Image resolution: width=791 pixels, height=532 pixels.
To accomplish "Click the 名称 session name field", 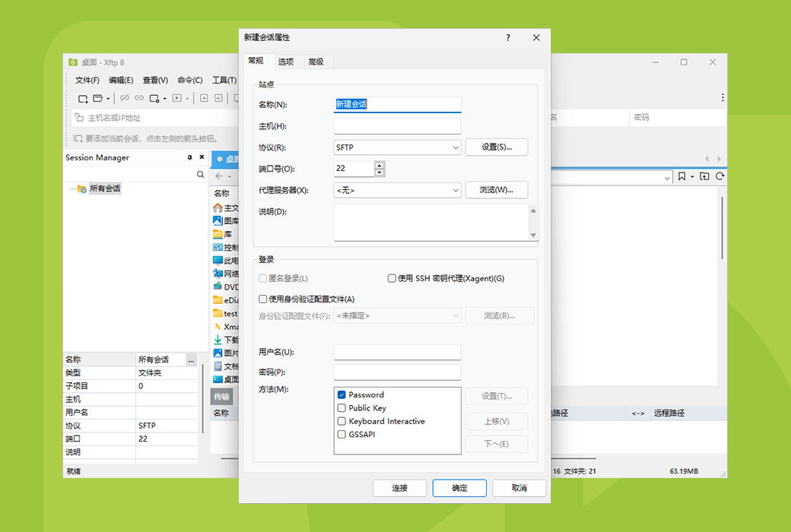I will pyautogui.click(x=398, y=104).
